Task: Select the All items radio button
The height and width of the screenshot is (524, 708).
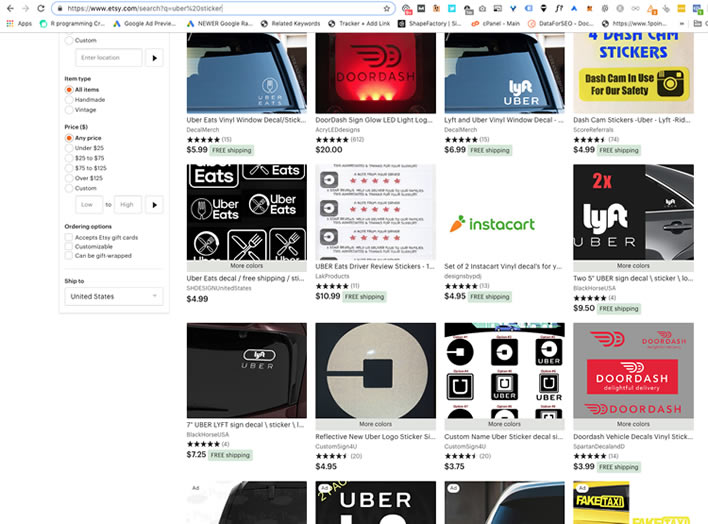Action: point(69,89)
